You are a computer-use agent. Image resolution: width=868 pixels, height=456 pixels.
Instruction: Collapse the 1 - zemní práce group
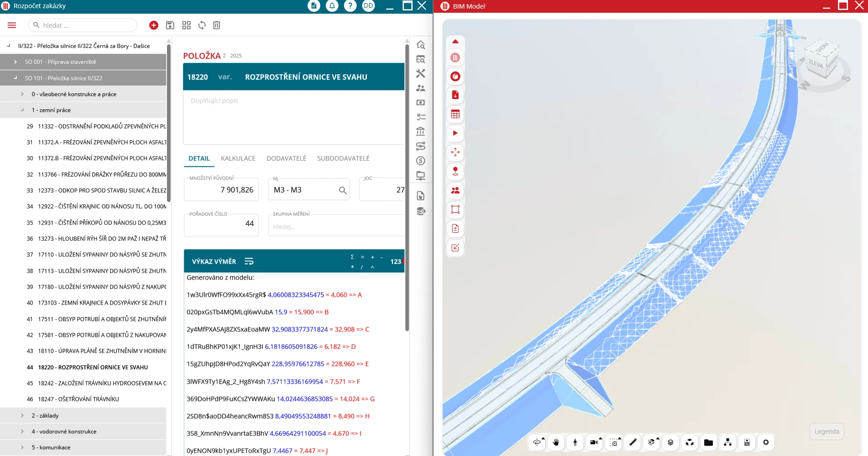(22, 110)
